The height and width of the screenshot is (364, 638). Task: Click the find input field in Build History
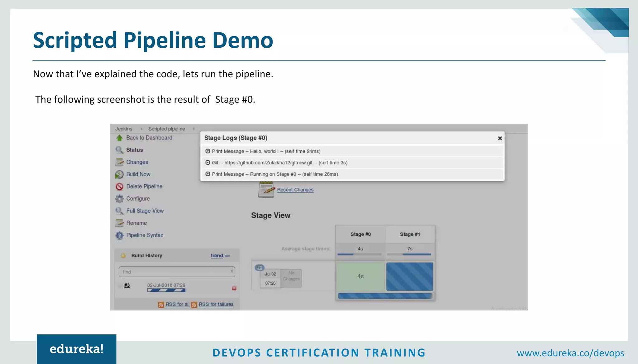tap(177, 272)
